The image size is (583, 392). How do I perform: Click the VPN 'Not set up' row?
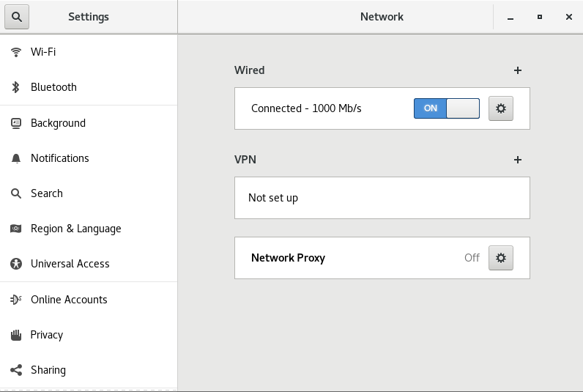(x=382, y=198)
